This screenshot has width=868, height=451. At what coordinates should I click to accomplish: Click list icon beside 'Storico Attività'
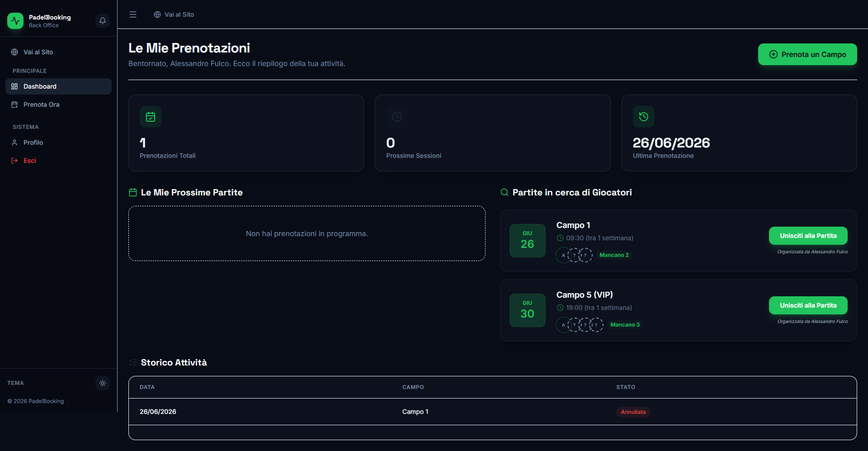(x=133, y=362)
